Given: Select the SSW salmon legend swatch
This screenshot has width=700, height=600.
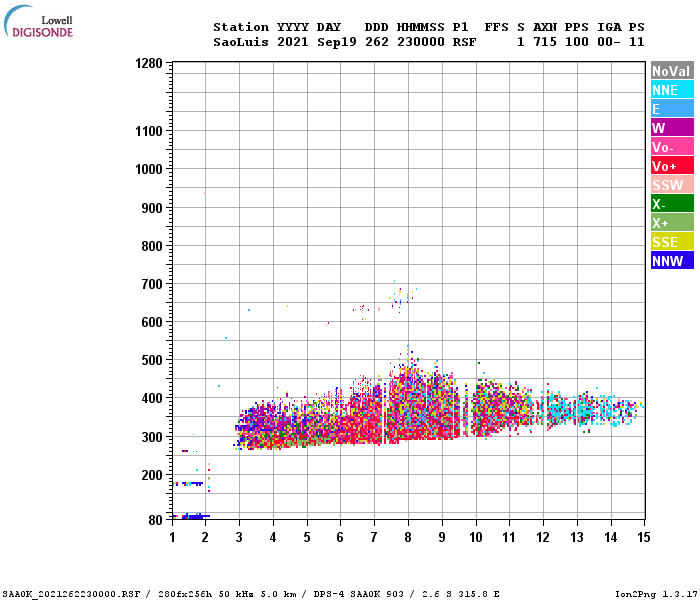Looking at the screenshot, I should tap(672, 184).
